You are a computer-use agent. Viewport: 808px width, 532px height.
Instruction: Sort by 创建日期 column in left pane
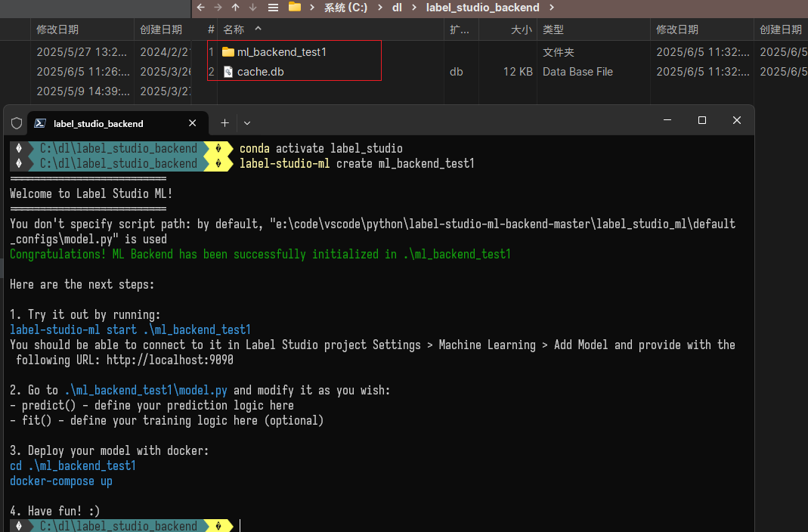[161, 29]
